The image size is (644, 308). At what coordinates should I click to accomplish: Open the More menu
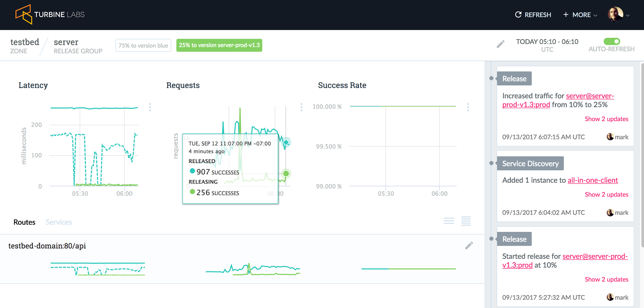(x=580, y=15)
